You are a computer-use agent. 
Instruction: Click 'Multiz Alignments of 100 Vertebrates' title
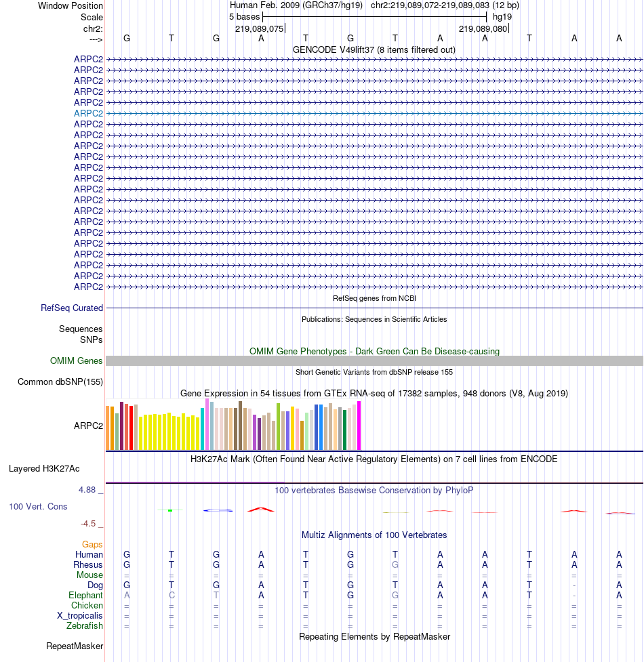[x=374, y=535]
